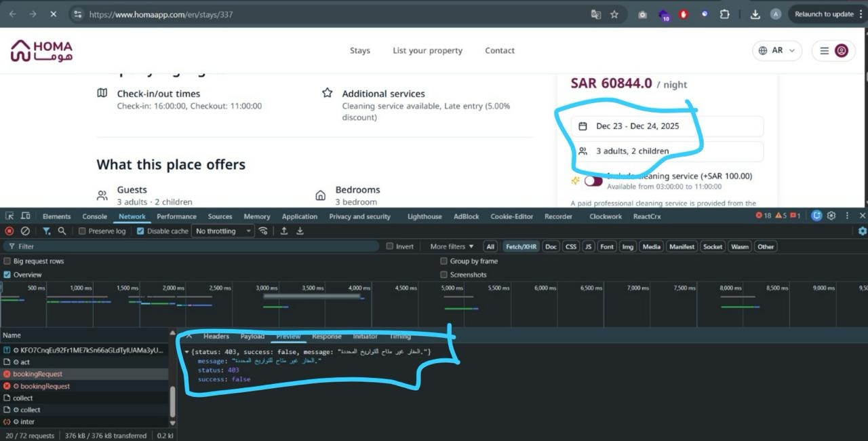This screenshot has height=441, width=868.
Task: Open the HOMA user account menu
Action: click(833, 51)
